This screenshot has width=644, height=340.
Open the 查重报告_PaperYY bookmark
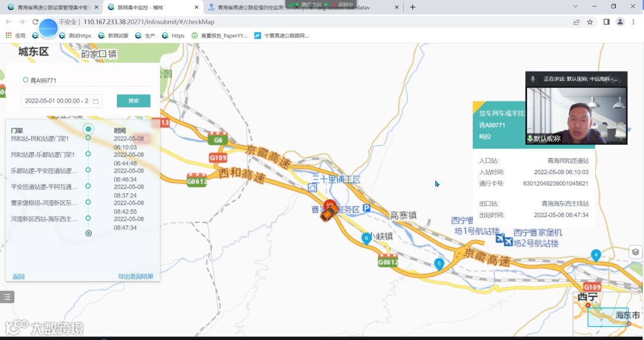pyautogui.click(x=219, y=36)
